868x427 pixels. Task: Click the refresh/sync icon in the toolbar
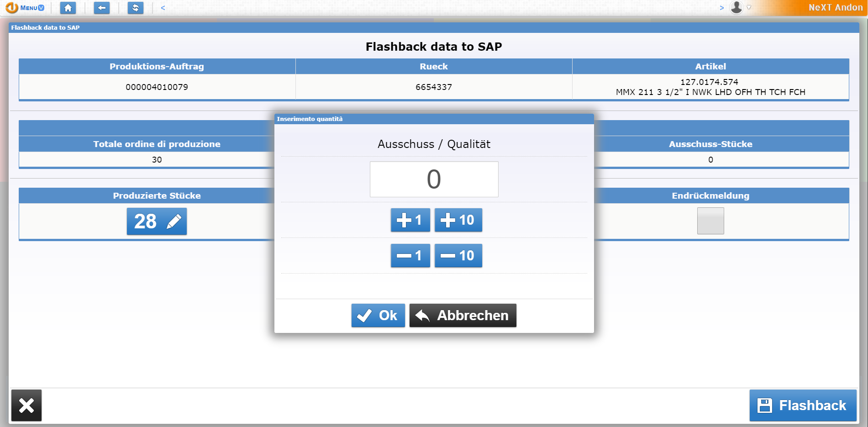click(x=135, y=8)
